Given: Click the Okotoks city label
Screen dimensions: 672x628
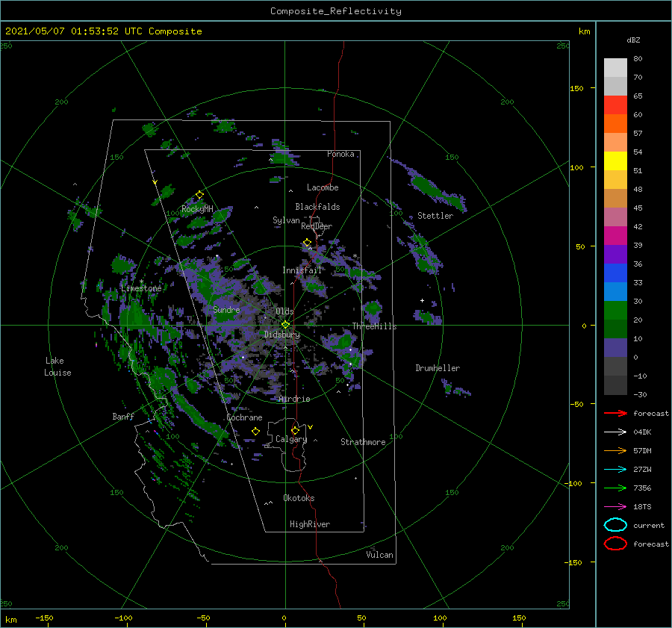Looking at the screenshot, I should pos(299,497).
